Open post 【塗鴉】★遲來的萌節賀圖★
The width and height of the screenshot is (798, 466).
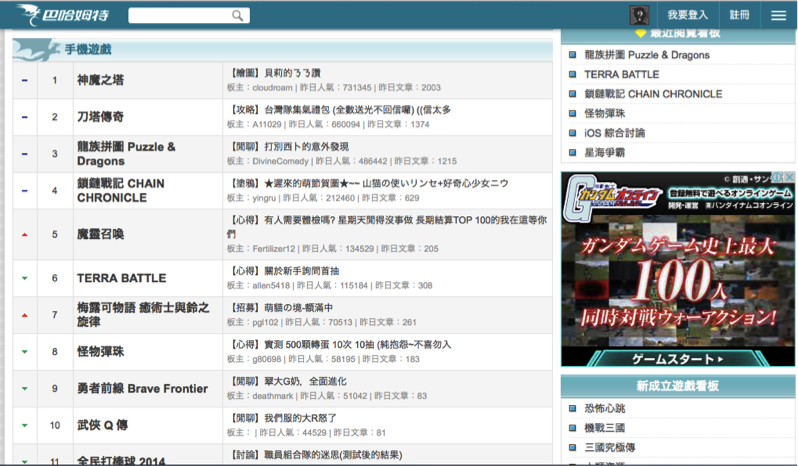(368, 183)
